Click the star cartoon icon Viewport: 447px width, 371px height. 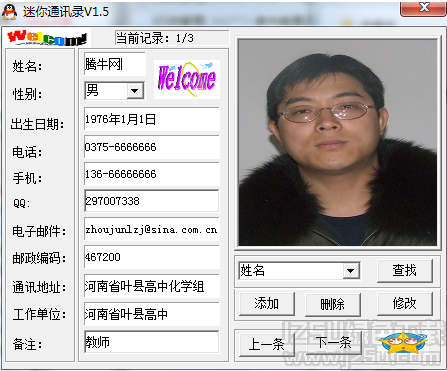[x=403, y=343]
